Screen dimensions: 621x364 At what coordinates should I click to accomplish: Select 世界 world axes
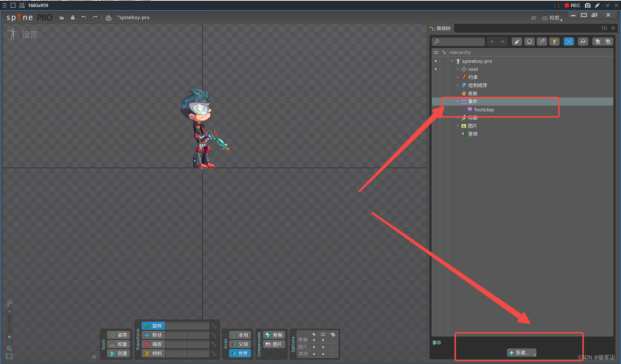[x=240, y=354]
